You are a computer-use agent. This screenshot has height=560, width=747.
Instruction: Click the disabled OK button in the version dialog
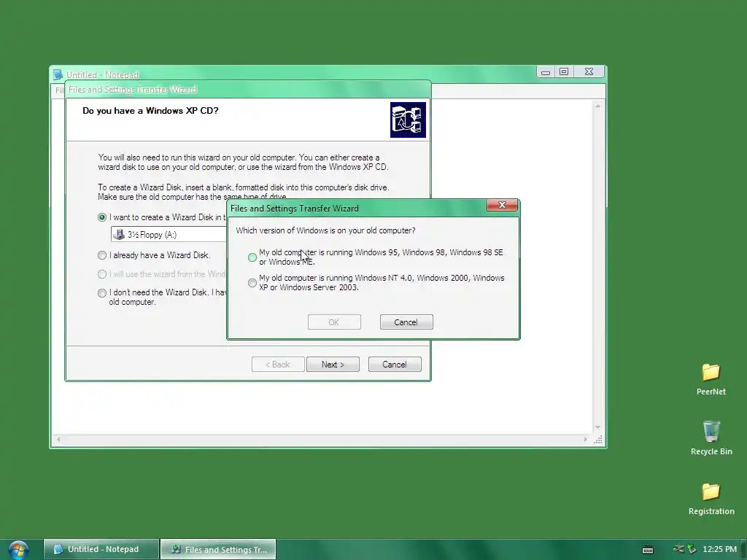(334, 322)
